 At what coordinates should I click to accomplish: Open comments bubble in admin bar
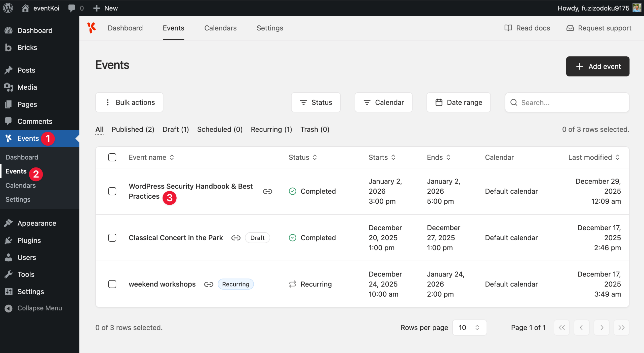click(72, 8)
